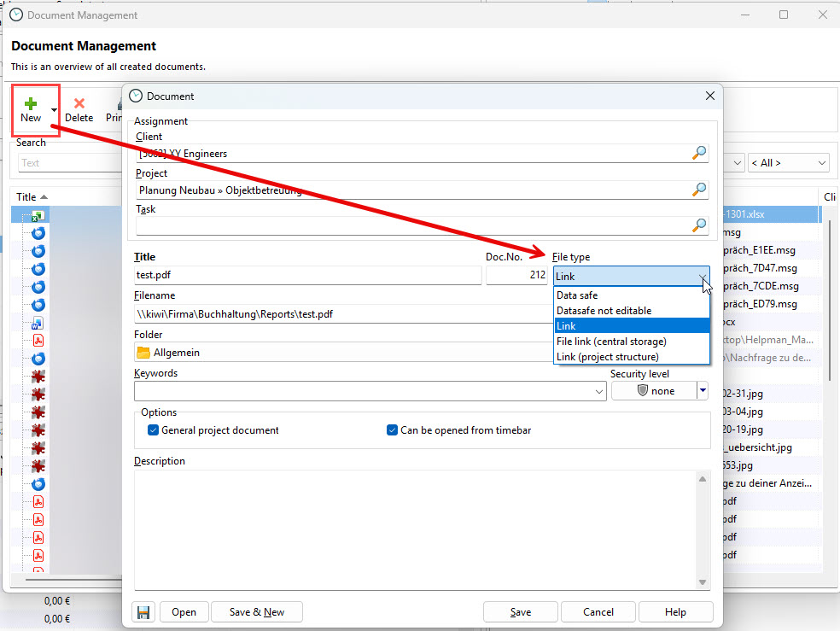Choose File link (central storage) option

pos(611,342)
